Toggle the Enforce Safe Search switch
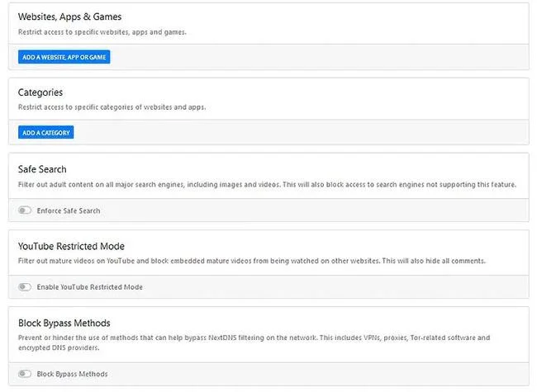Image resolution: width=537 pixels, height=392 pixels. 25,210
